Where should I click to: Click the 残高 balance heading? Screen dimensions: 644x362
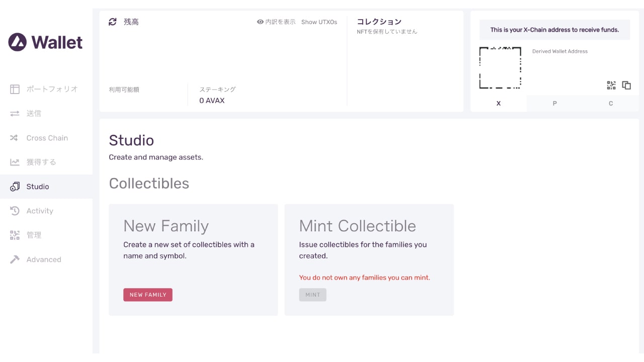131,22
